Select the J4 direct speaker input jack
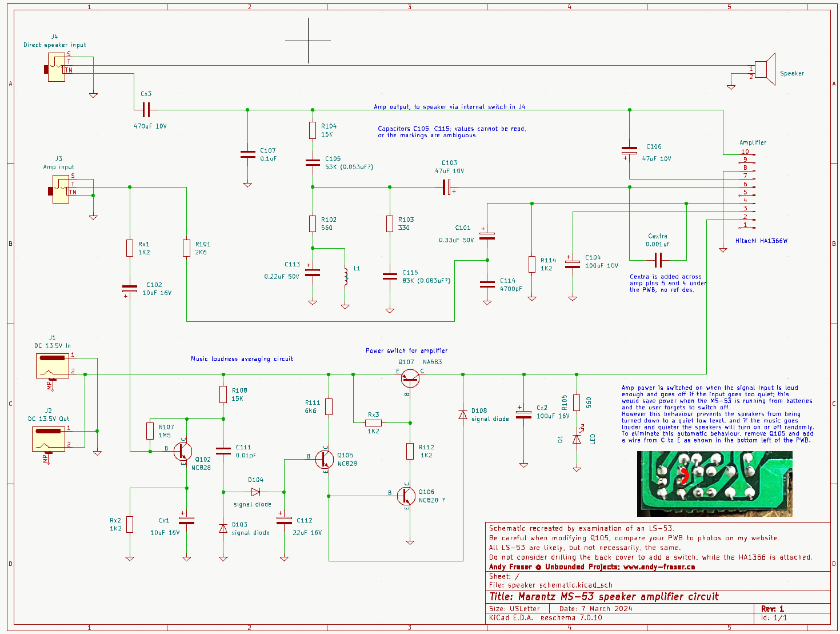This screenshot has height=634, width=840. pyautogui.click(x=56, y=67)
